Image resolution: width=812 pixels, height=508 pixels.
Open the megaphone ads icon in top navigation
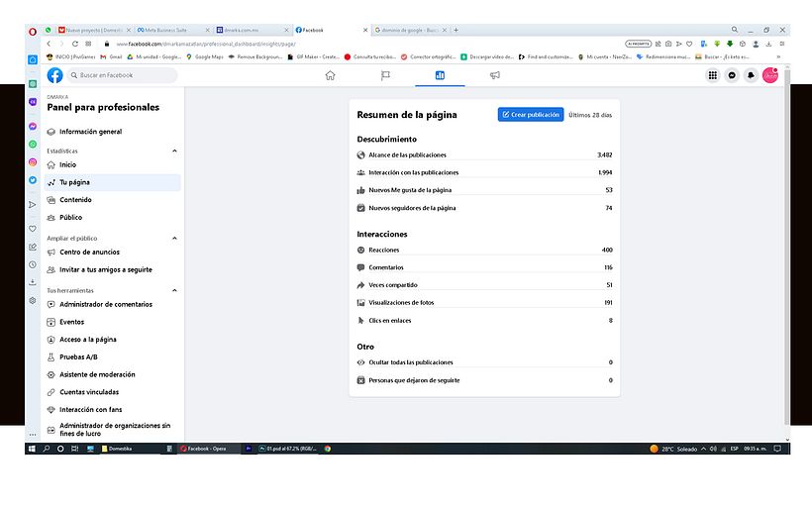point(494,75)
